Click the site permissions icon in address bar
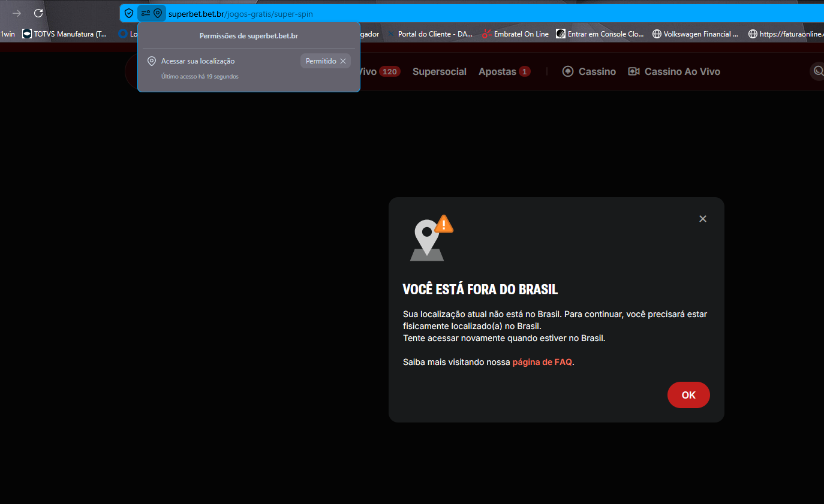Screen dimensions: 824x504 [146, 13]
